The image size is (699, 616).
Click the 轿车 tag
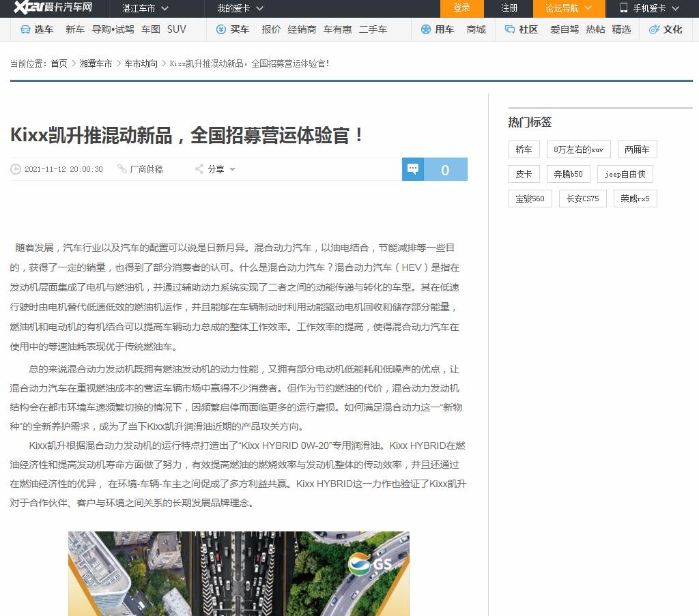click(x=524, y=149)
